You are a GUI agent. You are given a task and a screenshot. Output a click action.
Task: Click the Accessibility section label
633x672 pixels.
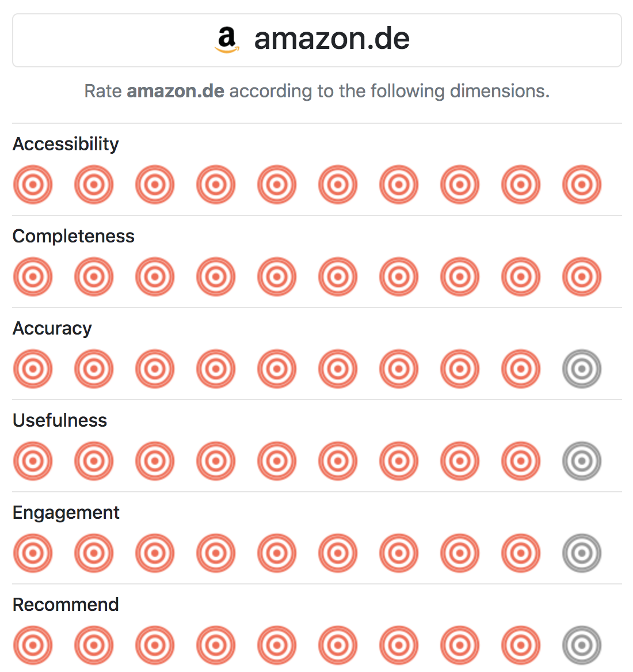click(x=65, y=144)
